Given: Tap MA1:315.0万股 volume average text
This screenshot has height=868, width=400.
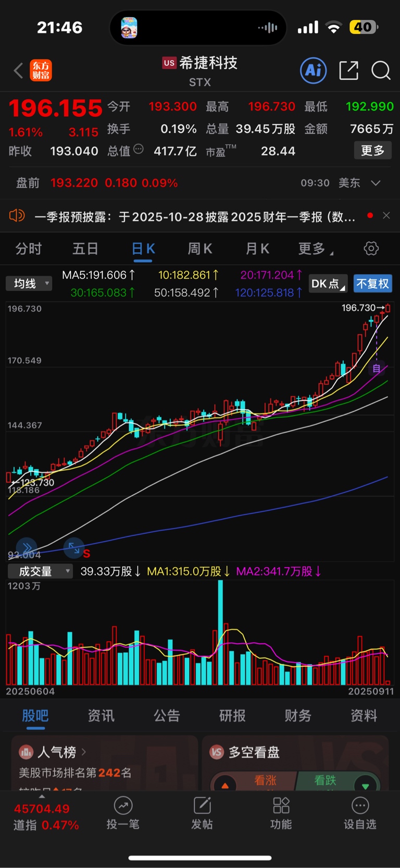Looking at the screenshot, I should pos(189,571).
